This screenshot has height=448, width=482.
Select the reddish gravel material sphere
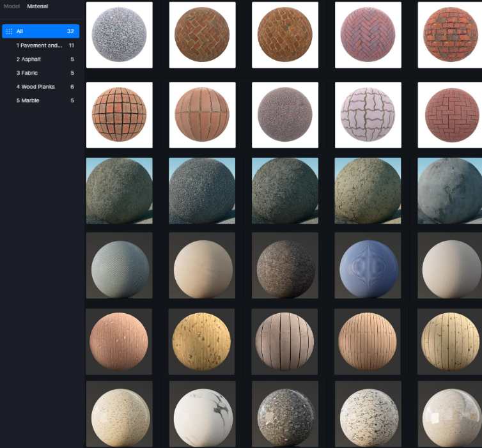coord(285,115)
